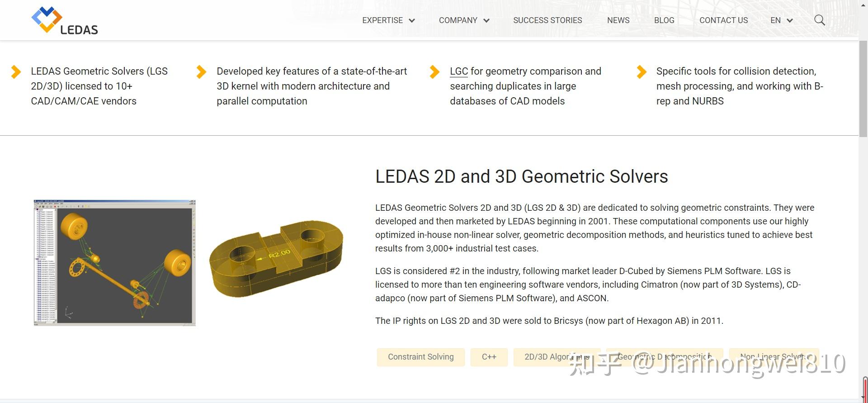Go to Success Stories page
868x403 pixels.
(x=547, y=20)
